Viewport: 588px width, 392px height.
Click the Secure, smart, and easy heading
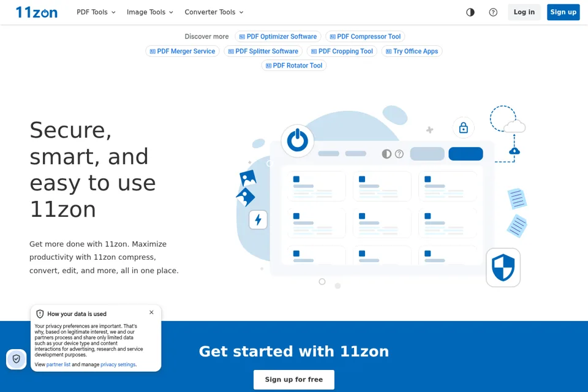tap(92, 170)
